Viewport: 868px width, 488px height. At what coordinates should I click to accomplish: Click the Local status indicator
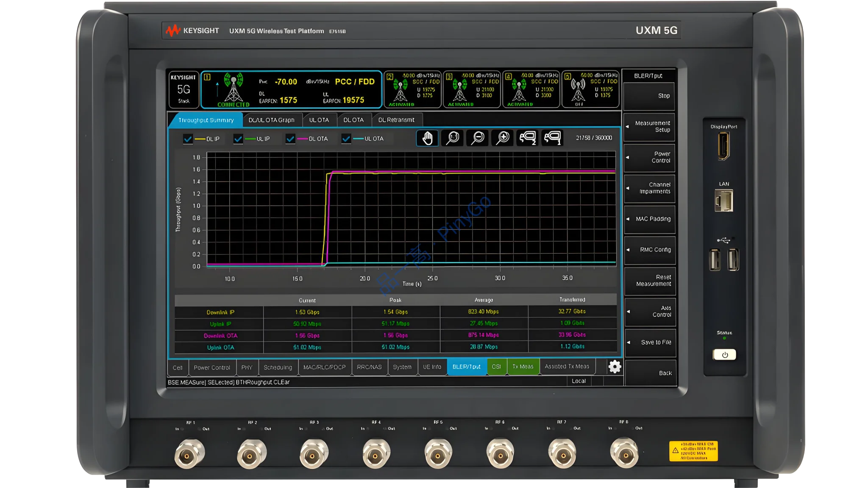click(x=579, y=381)
